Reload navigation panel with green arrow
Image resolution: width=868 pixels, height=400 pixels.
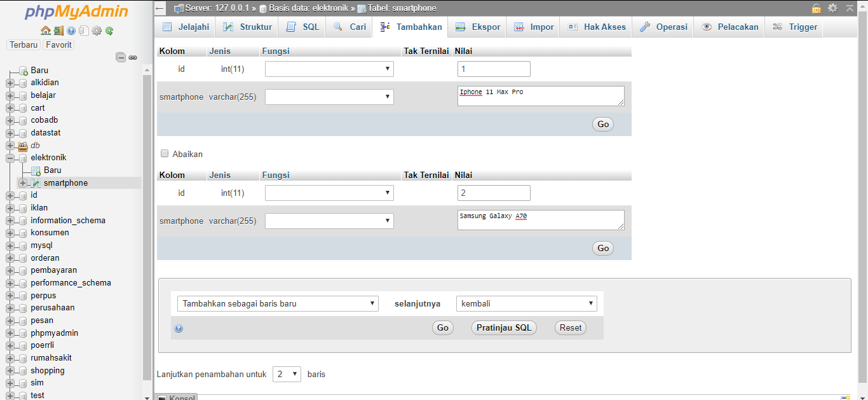point(109,31)
